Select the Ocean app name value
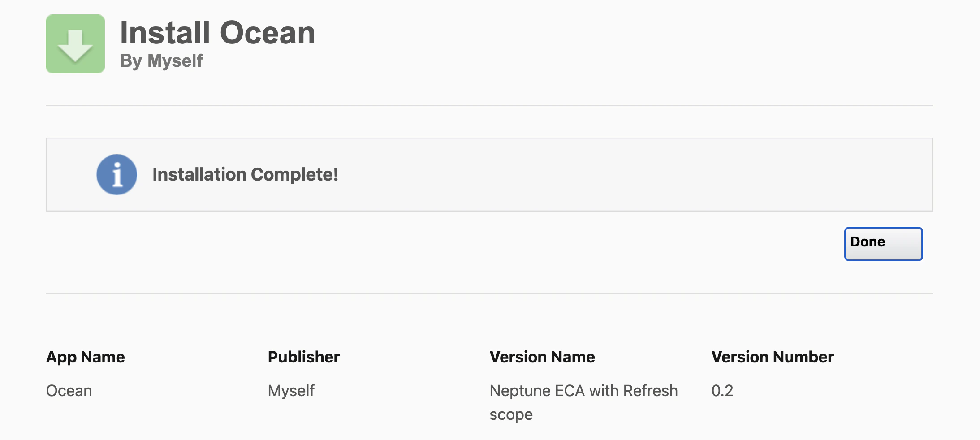 (69, 391)
